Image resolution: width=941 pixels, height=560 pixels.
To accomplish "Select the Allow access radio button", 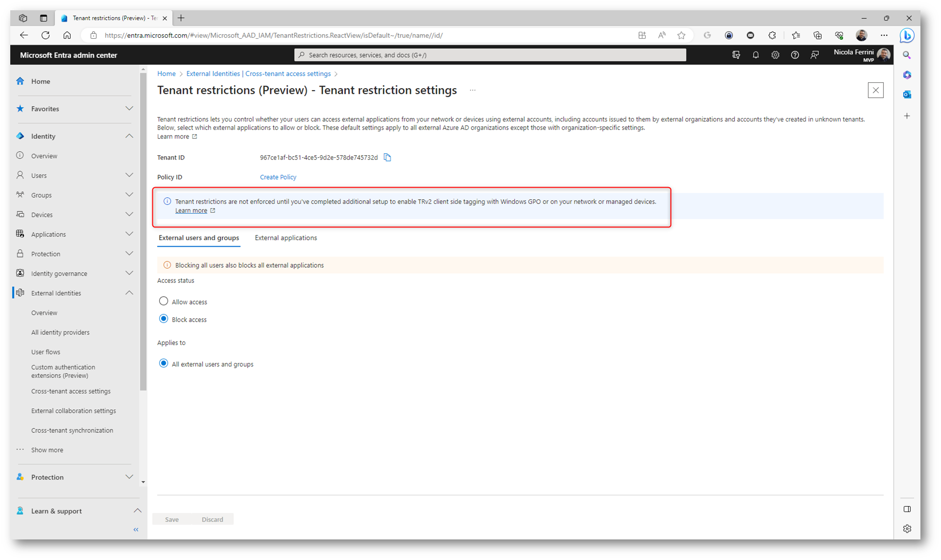I will (164, 302).
